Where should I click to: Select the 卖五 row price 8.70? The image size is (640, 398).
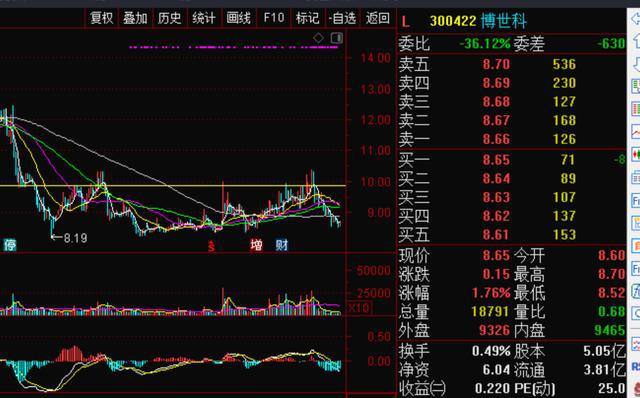(x=496, y=64)
